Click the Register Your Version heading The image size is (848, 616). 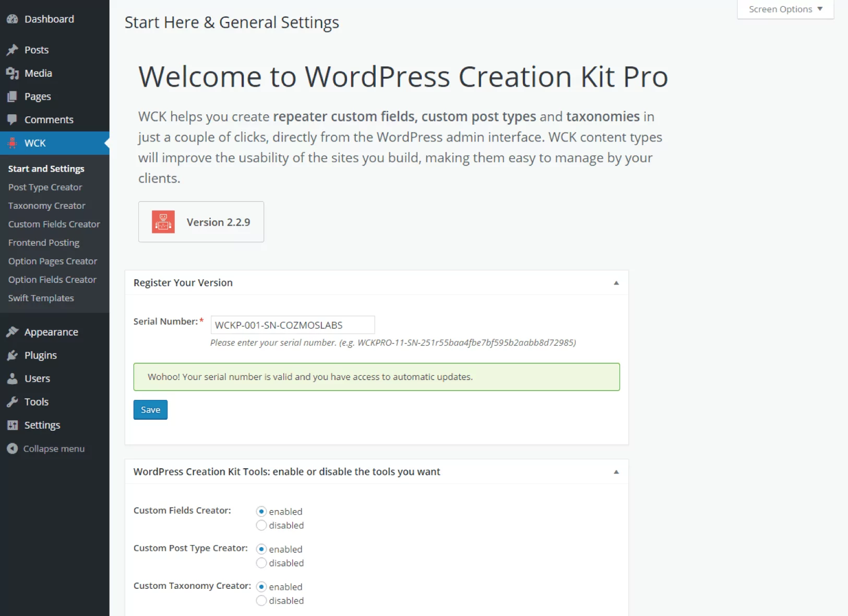point(183,283)
